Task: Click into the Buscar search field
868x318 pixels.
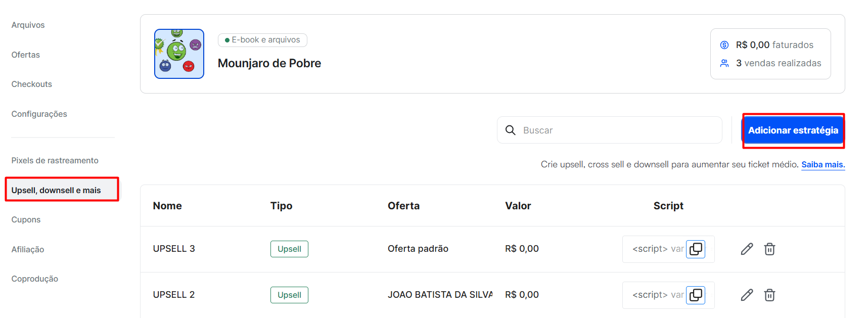Action: pos(617,130)
